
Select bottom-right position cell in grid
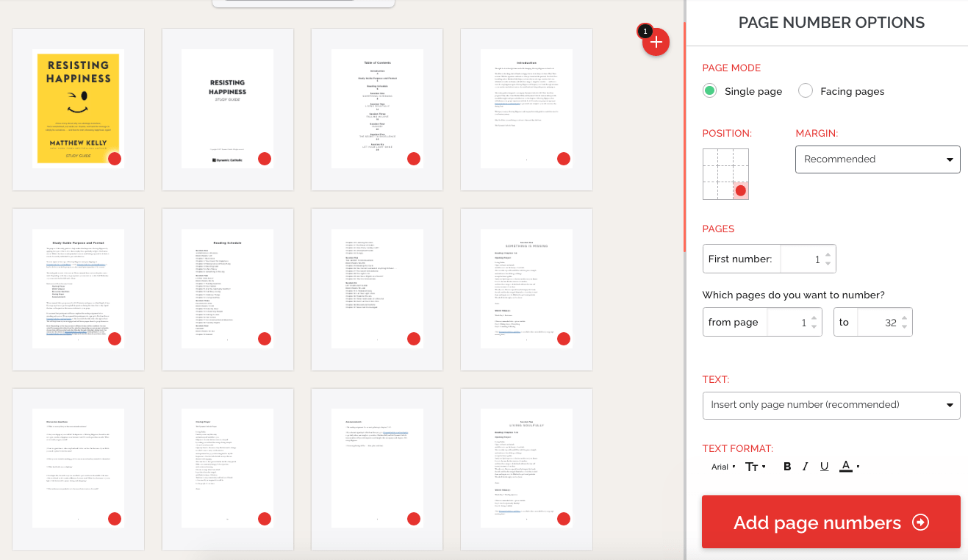(x=741, y=190)
